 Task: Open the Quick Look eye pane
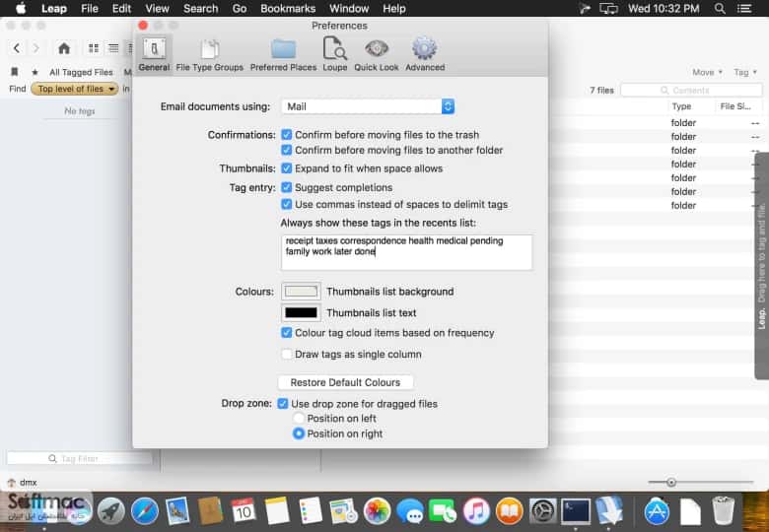click(377, 55)
